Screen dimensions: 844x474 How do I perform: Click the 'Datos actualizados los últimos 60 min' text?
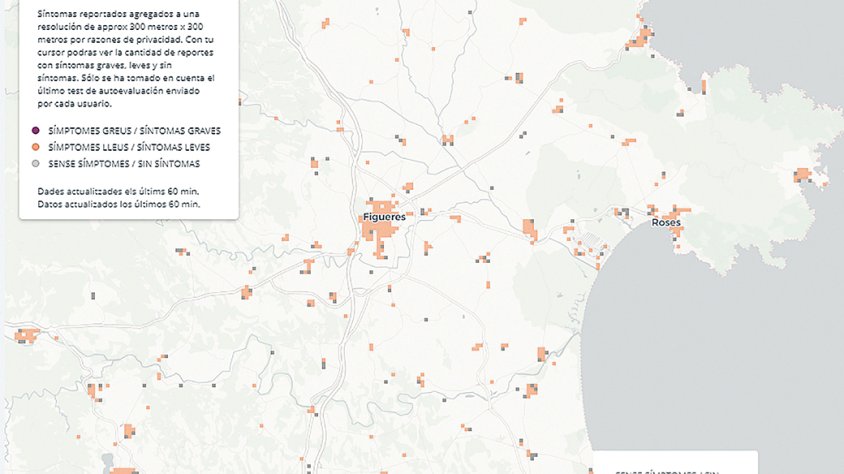coord(119,203)
